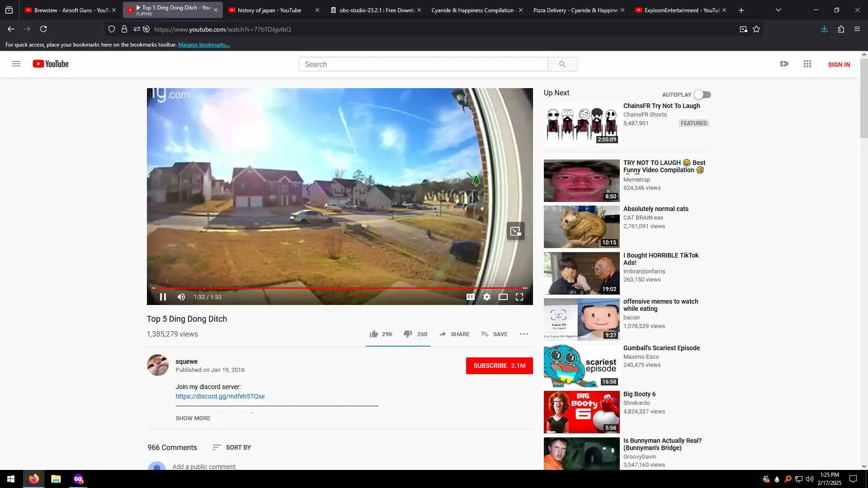Seek on the red video progress bar
Image resolution: width=868 pixels, height=488 pixels.
click(x=339, y=288)
